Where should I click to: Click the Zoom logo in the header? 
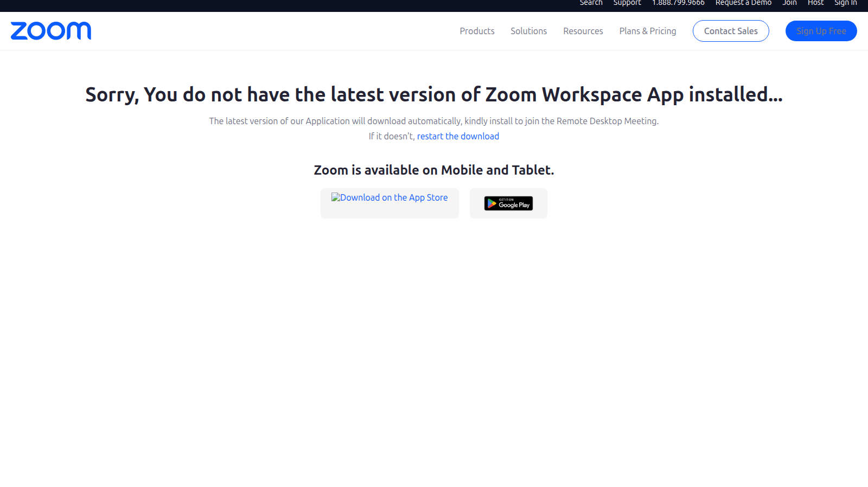click(x=51, y=31)
